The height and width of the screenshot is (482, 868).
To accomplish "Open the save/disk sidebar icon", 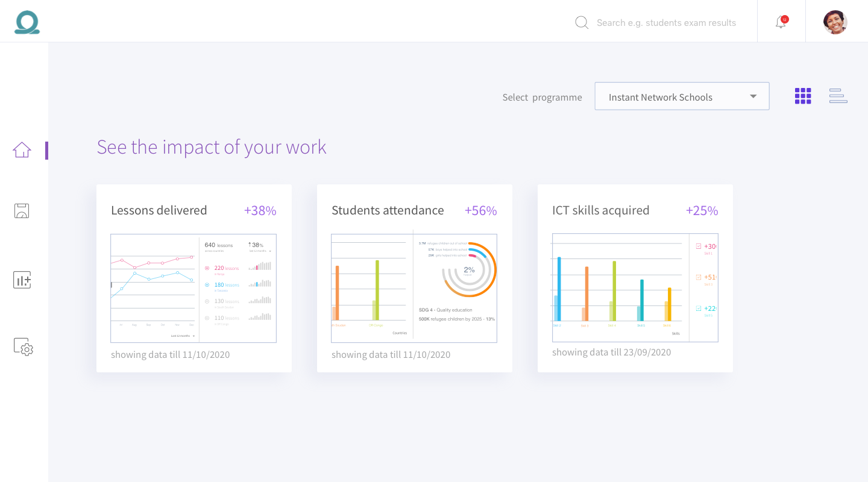I will click(22, 211).
